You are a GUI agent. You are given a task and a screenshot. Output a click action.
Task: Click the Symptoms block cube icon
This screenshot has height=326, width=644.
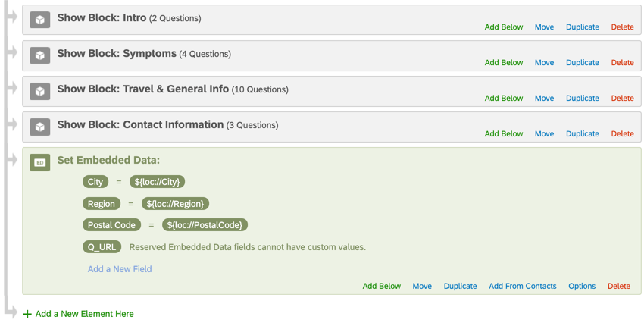point(40,55)
